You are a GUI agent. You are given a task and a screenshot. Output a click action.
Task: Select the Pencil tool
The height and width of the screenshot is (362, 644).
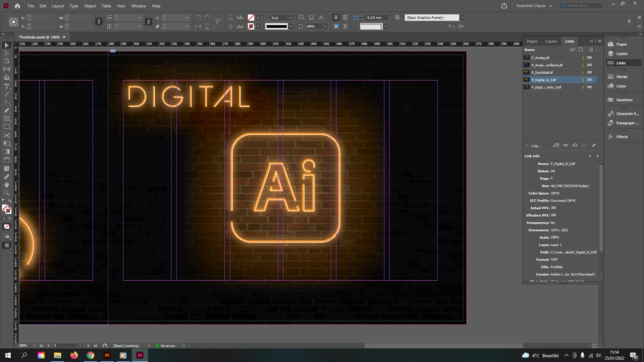6,111
